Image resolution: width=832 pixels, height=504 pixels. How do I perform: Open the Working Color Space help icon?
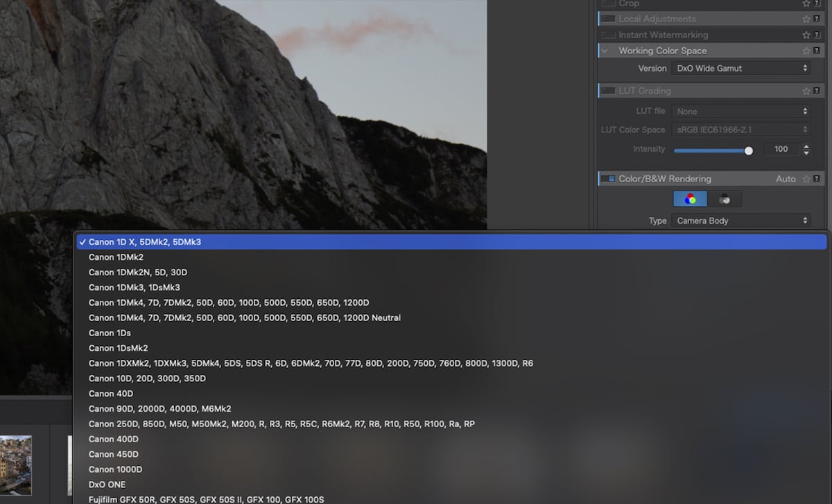pos(817,51)
